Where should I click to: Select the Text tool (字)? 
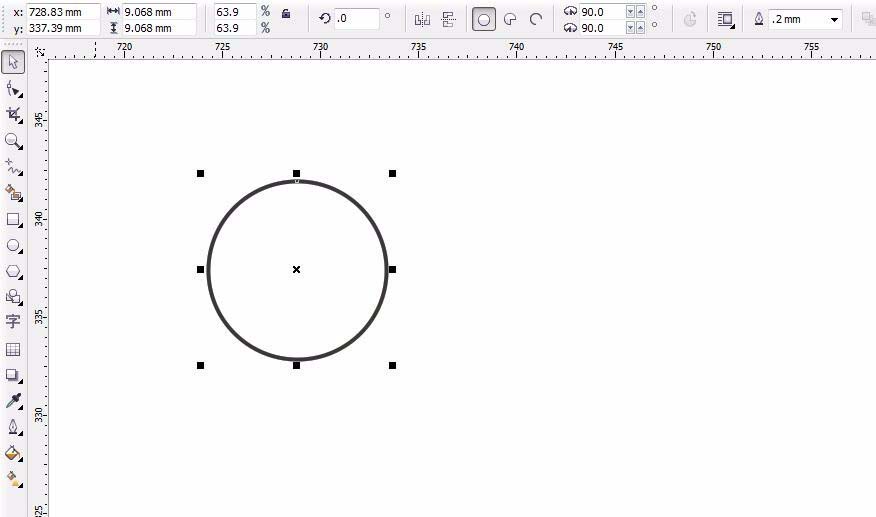13,321
